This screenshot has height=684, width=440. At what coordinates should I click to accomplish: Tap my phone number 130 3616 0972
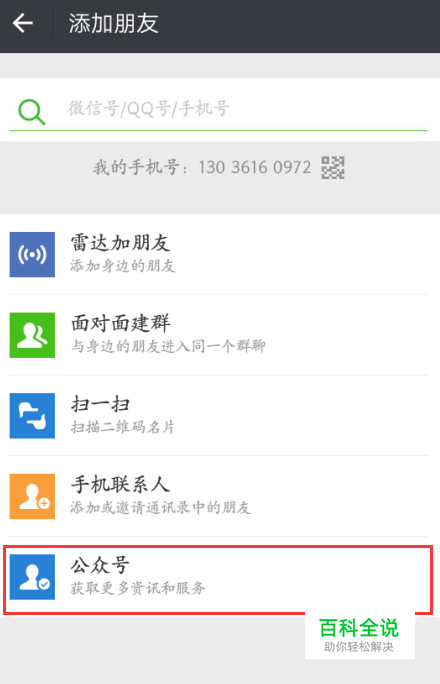coord(255,168)
